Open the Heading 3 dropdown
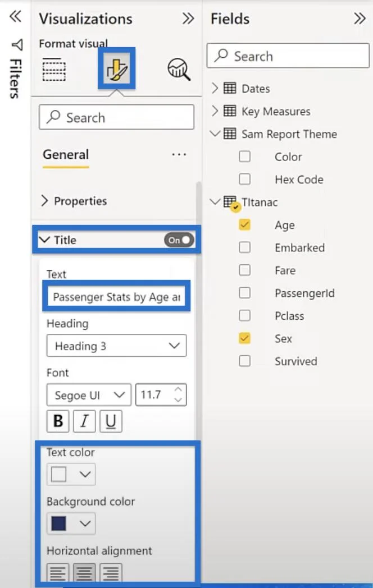 point(116,346)
